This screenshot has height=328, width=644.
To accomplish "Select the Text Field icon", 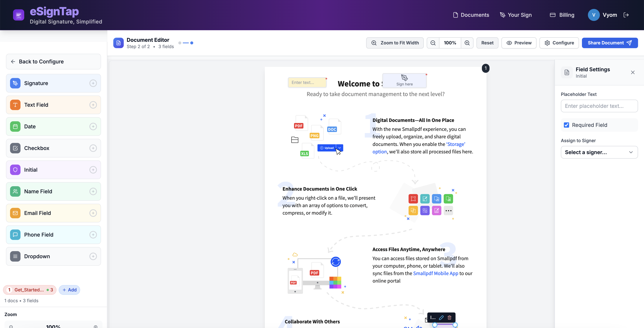I will tap(15, 105).
